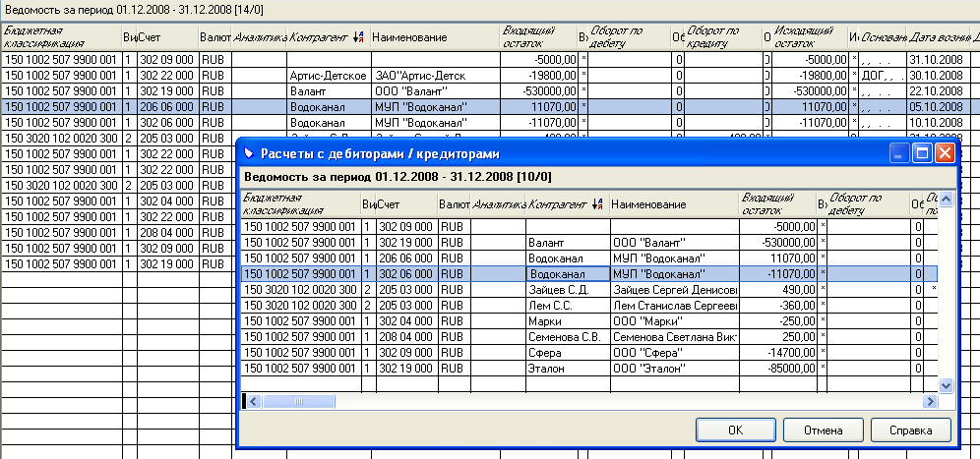Click the dialog's Счет column header

pyautogui.click(x=406, y=204)
